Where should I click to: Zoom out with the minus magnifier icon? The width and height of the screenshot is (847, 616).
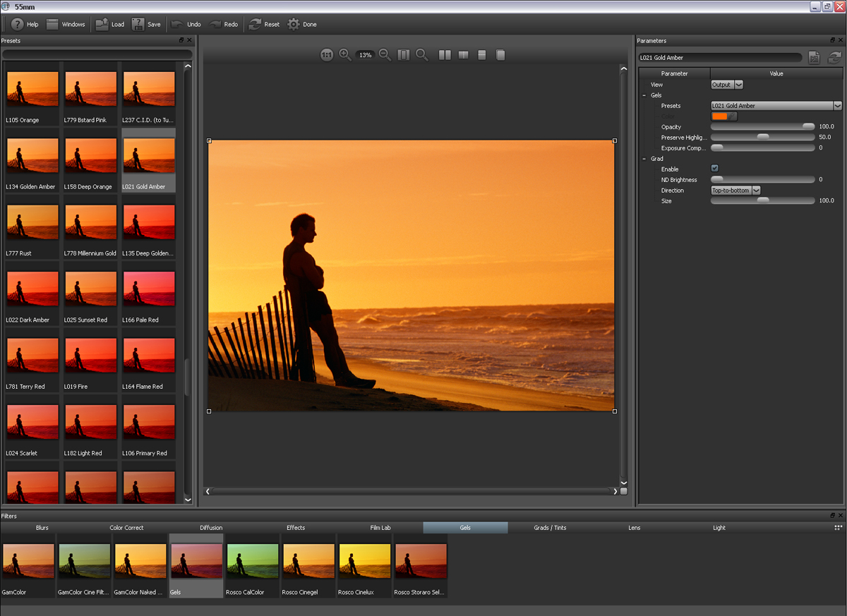385,55
